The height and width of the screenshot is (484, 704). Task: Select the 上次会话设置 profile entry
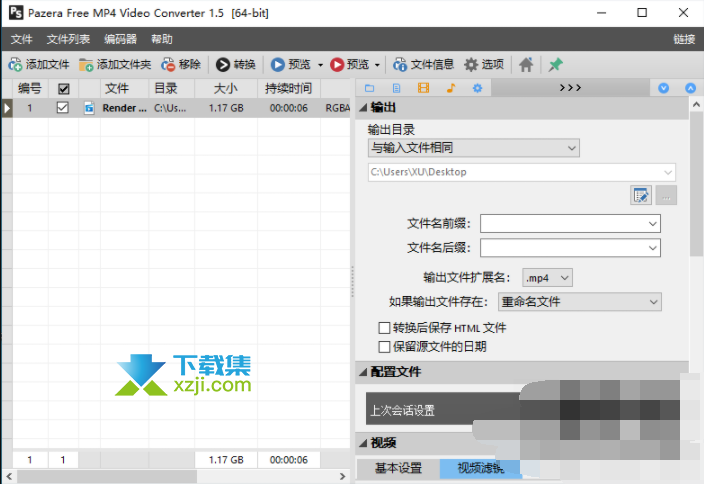point(442,409)
